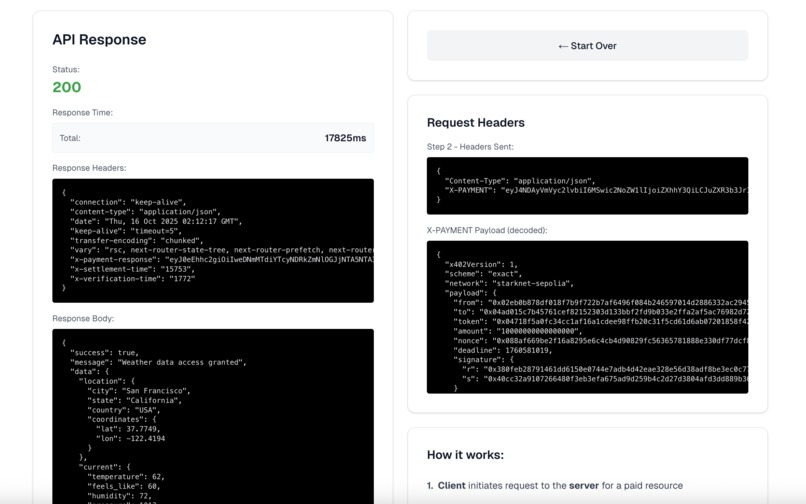Click the "Weather data access granted" message line
Viewport: 806px width, 504px height.
pyautogui.click(x=158, y=362)
